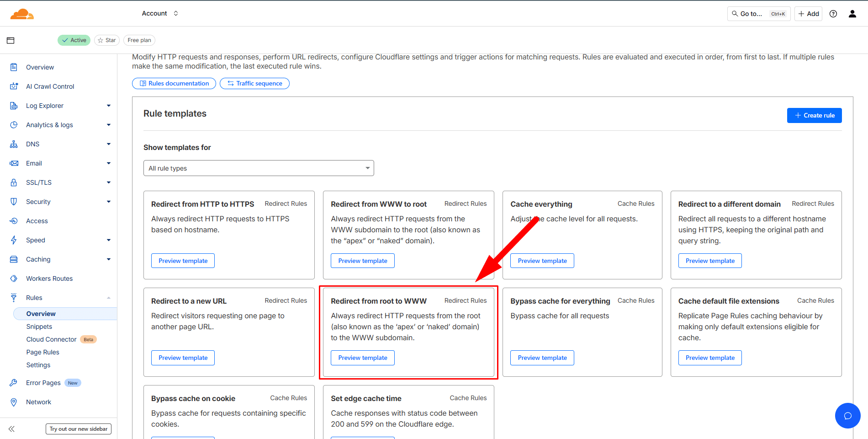Open the chat support bubble
The height and width of the screenshot is (439, 868).
847,416
